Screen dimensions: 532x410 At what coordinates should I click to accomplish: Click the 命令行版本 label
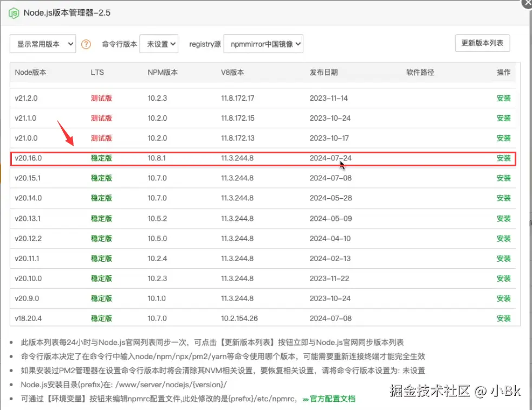point(119,44)
